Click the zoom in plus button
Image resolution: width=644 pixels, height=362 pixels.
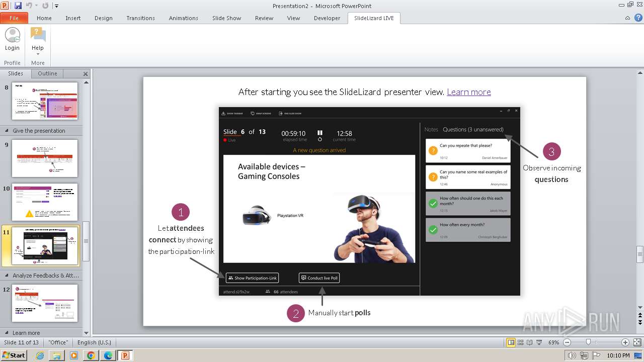625,342
